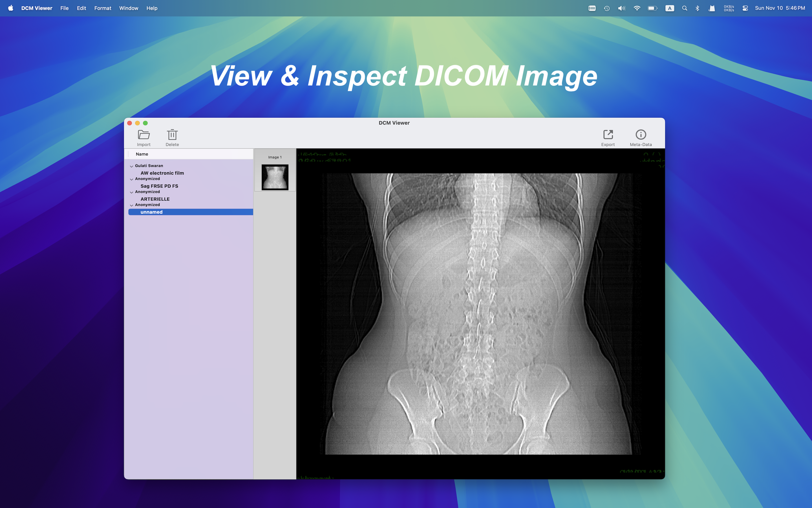
Task: Close the DCM Viewer window
Action: [x=129, y=123]
